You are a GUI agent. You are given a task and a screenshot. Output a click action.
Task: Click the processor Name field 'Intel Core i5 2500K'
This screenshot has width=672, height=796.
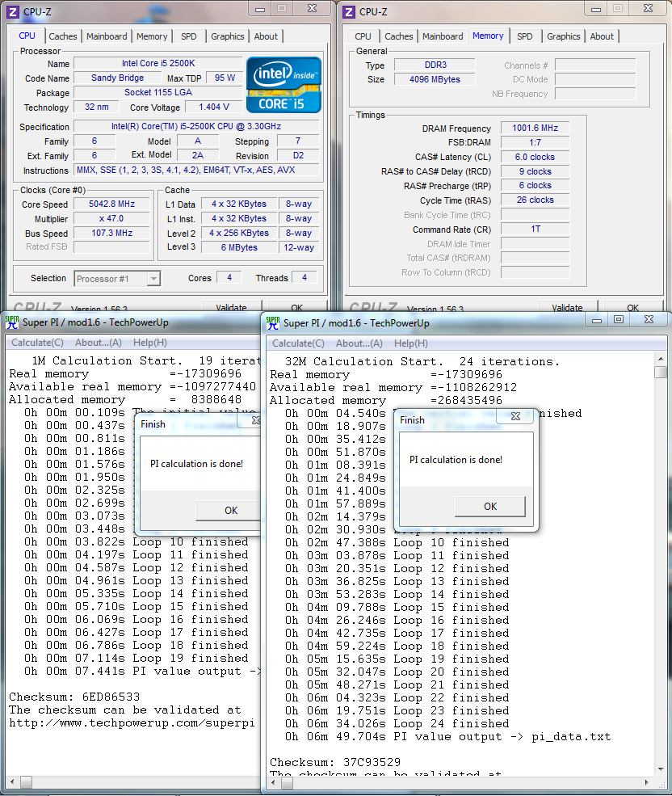click(x=158, y=64)
